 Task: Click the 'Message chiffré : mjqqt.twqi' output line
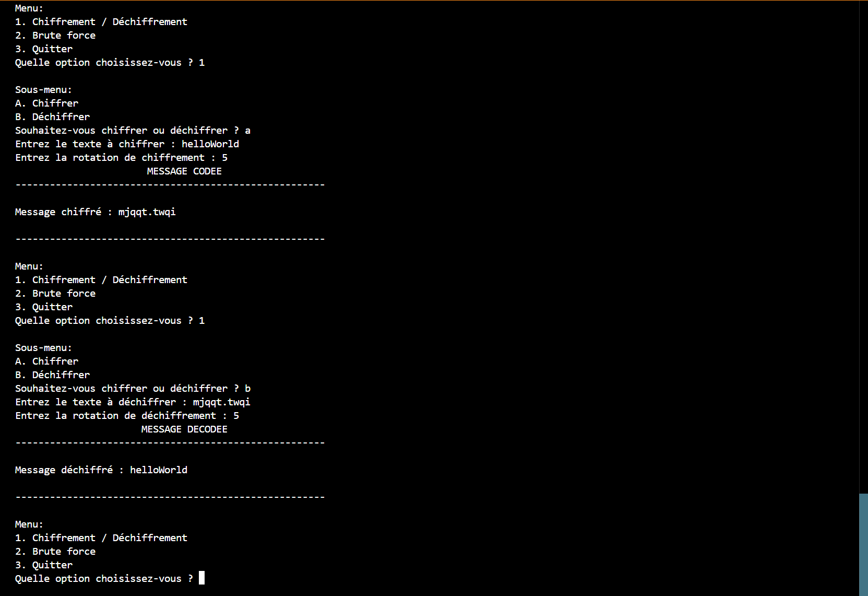(x=95, y=212)
